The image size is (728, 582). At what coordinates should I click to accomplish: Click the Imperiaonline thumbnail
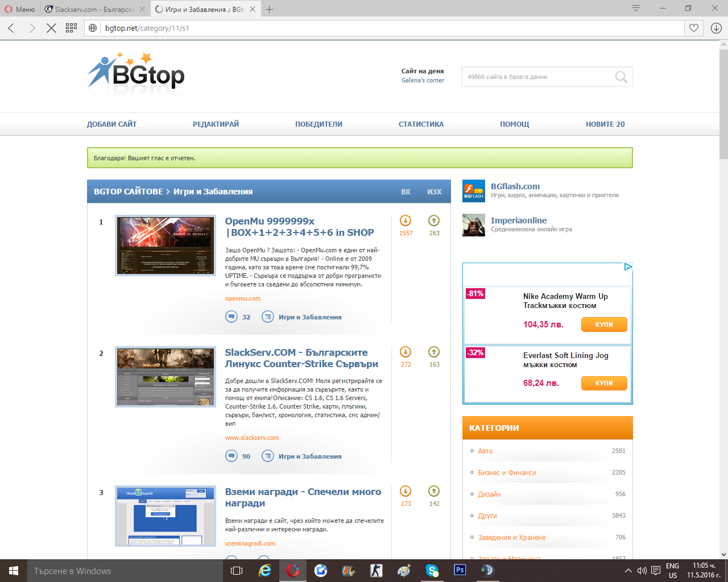pos(474,225)
